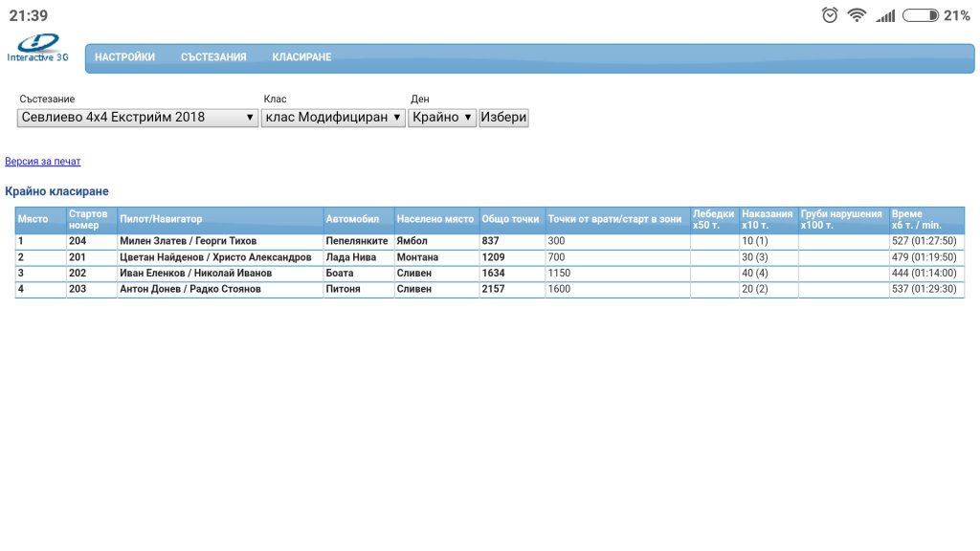Click the penalty 20 (2) cell

coord(768,289)
